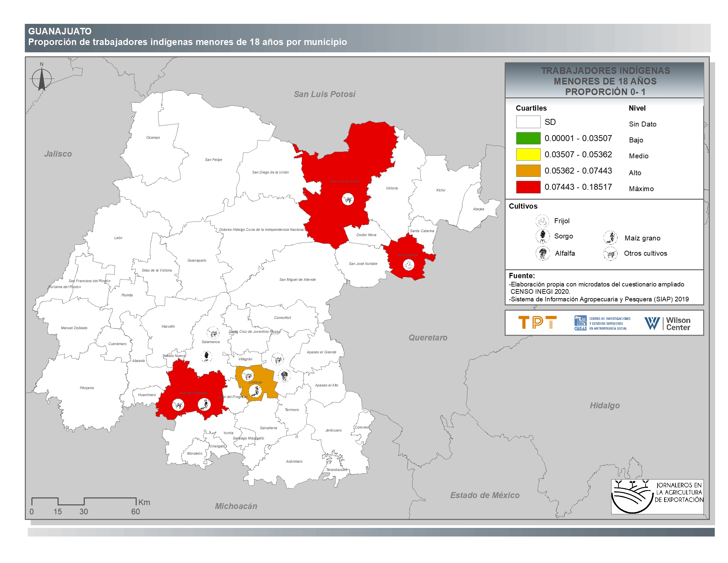Screen dimensions: 728x563
Task: Click the Wilson Center logo
Action: coord(667,323)
